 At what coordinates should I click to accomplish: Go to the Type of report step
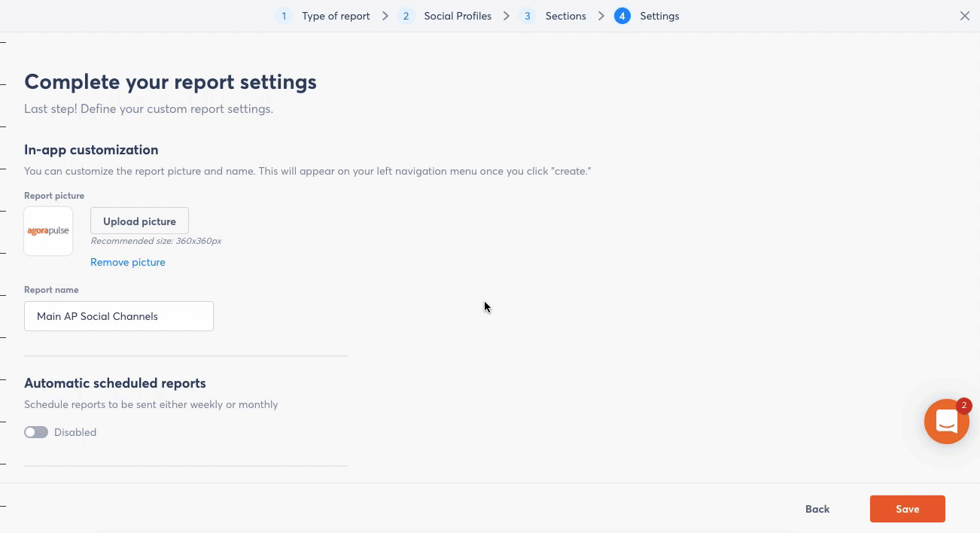[336, 16]
